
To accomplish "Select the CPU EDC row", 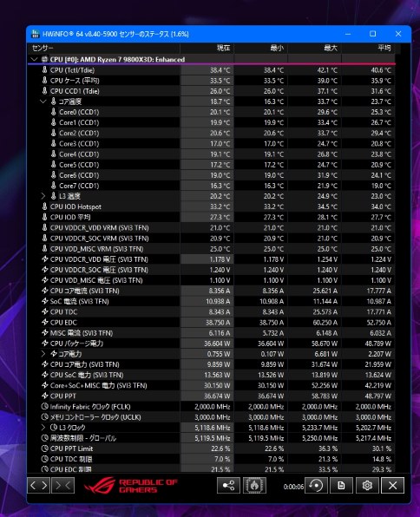I will tap(212, 323).
